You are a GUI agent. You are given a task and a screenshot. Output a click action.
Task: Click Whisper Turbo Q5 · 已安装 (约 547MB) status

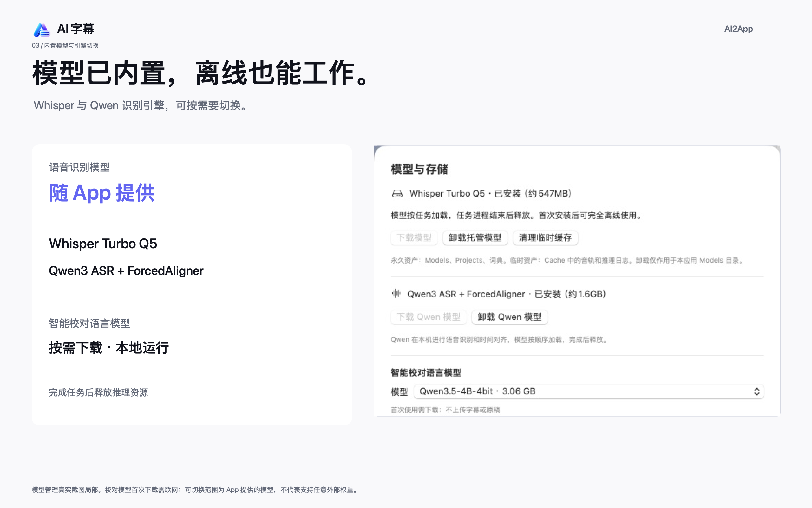[490, 194]
